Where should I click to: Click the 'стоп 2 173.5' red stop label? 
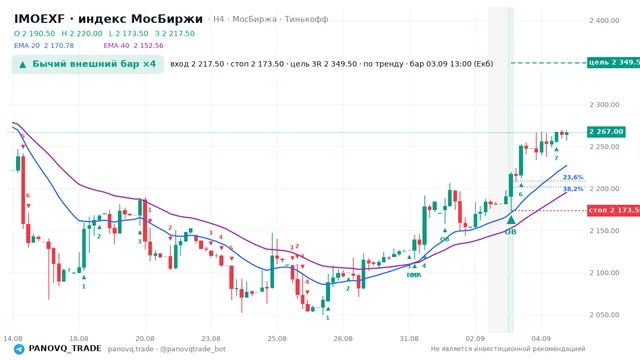coord(613,210)
